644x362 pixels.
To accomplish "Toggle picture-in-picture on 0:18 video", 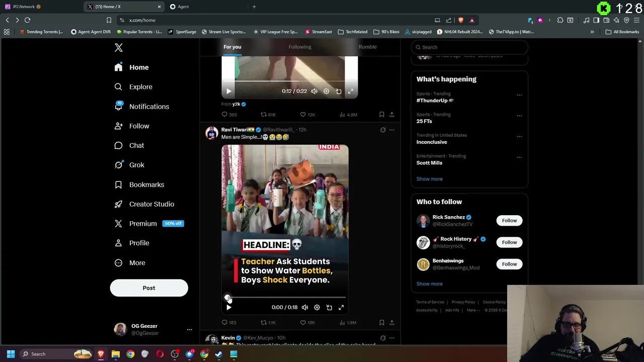I will 329,308.
